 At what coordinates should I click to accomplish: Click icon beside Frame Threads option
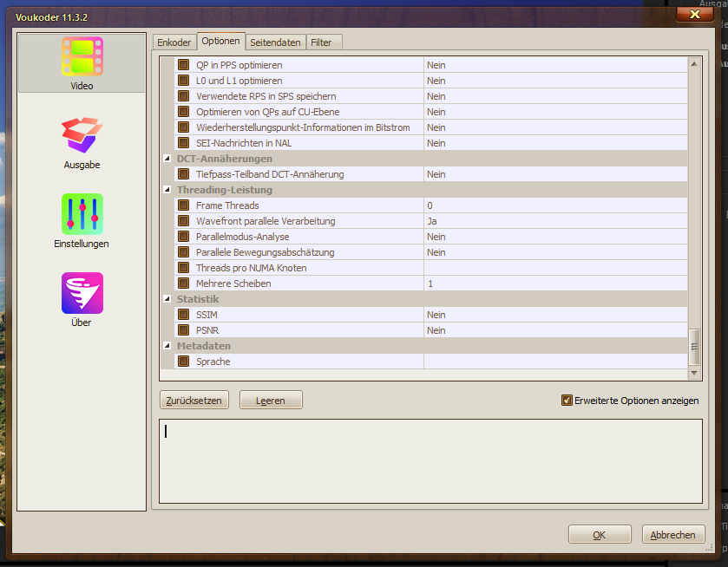tap(183, 205)
